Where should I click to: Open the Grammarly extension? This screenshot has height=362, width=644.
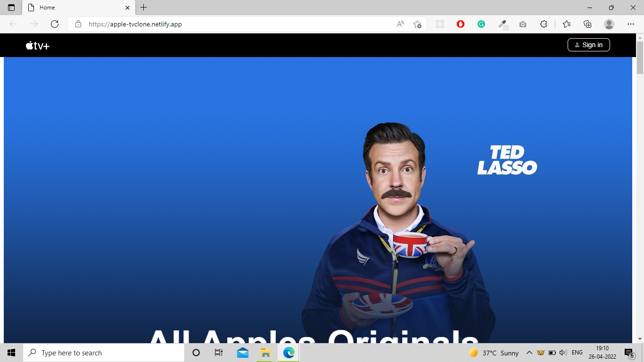481,24
